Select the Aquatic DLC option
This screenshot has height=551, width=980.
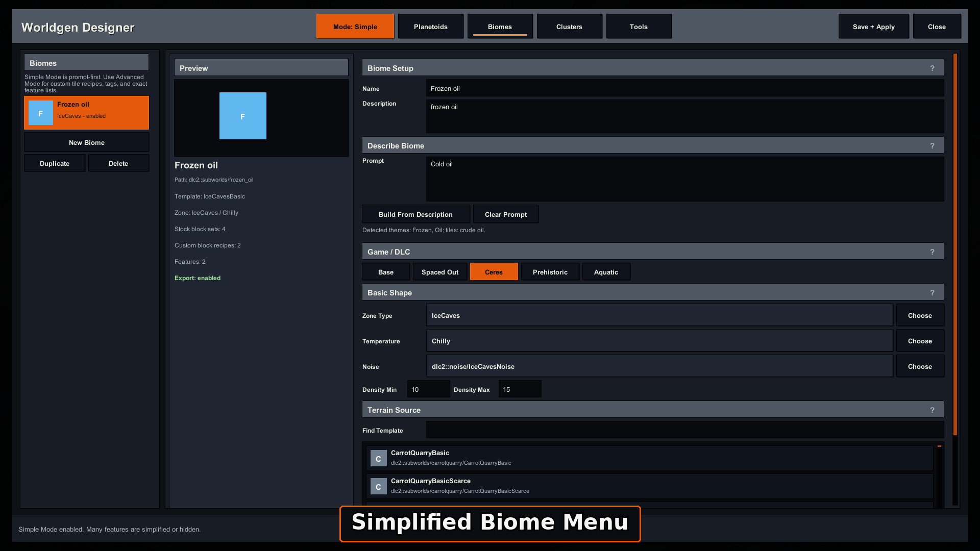tap(606, 272)
